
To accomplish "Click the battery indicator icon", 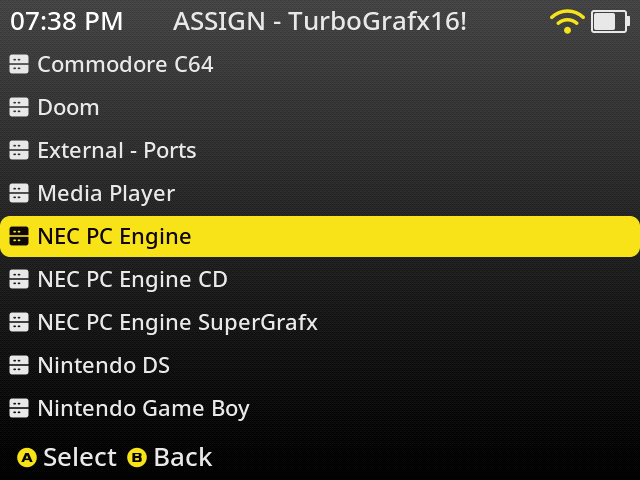I will [x=608, y=21].
